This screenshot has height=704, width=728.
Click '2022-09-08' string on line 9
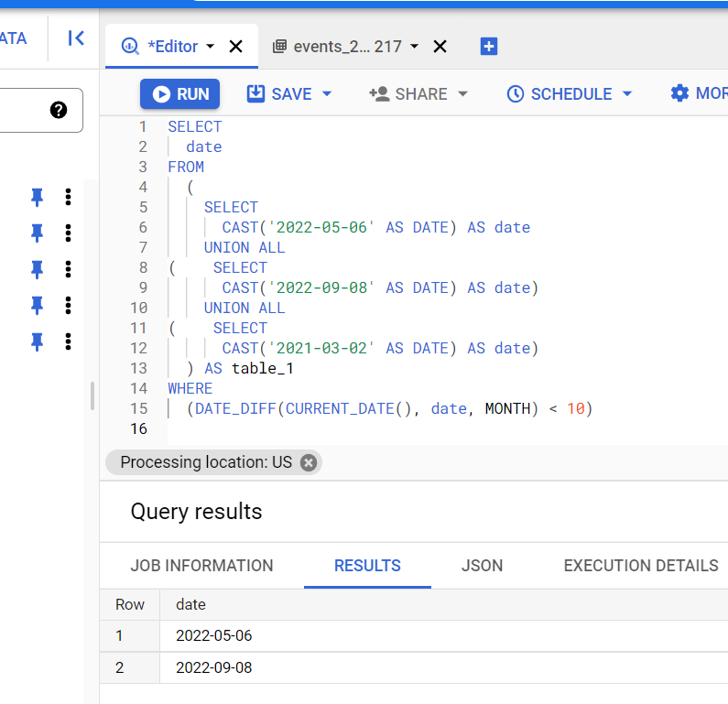321,287
